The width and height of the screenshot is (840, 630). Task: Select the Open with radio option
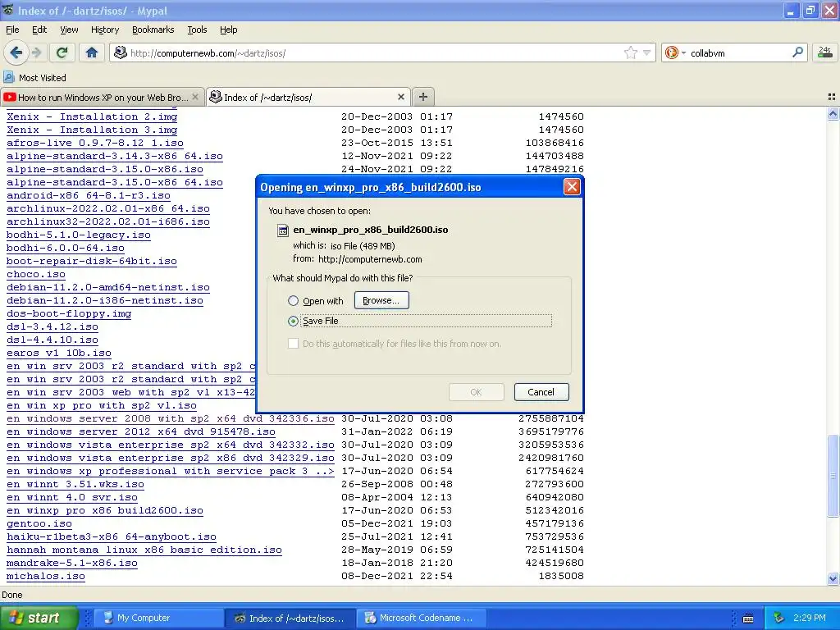coord(293,301)
